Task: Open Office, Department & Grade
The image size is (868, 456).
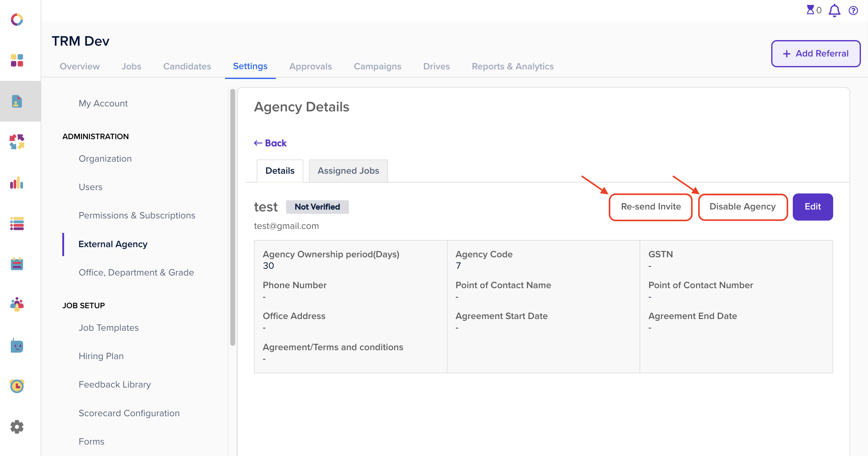Action: click(x=136, y=272)
